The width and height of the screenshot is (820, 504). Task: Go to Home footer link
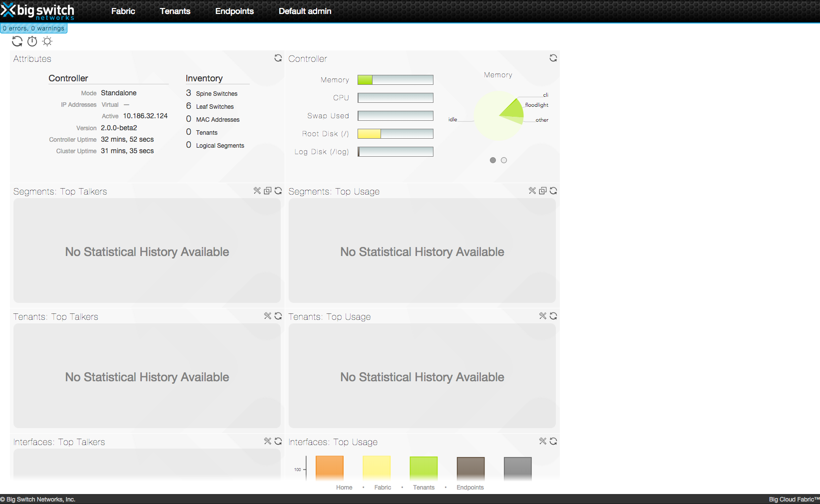(x=344, y=488)
